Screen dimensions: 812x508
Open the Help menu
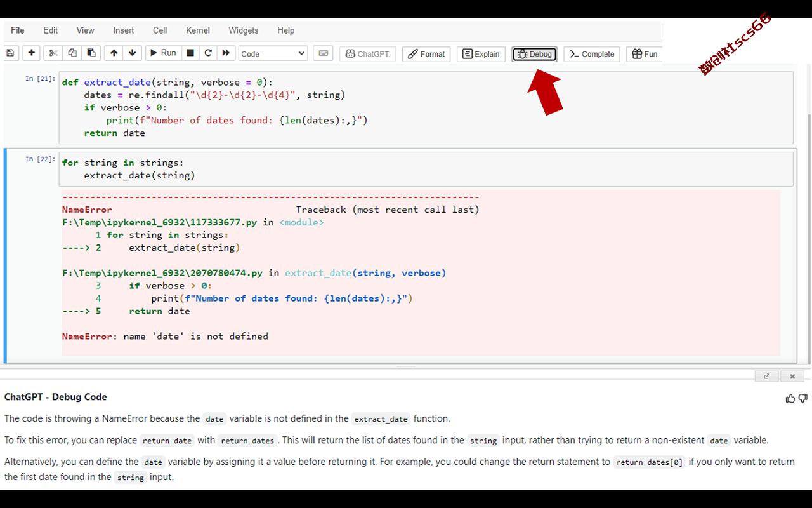coord(286,30)
